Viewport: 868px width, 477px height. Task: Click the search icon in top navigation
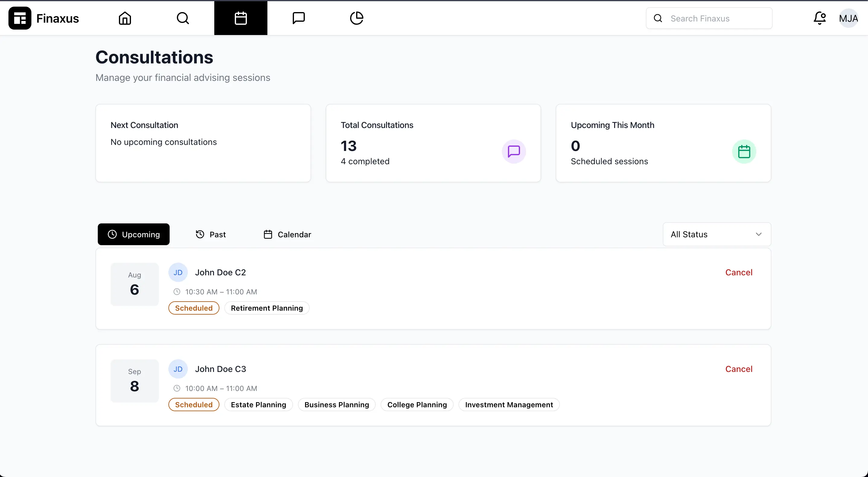click(x=182, y=18)
